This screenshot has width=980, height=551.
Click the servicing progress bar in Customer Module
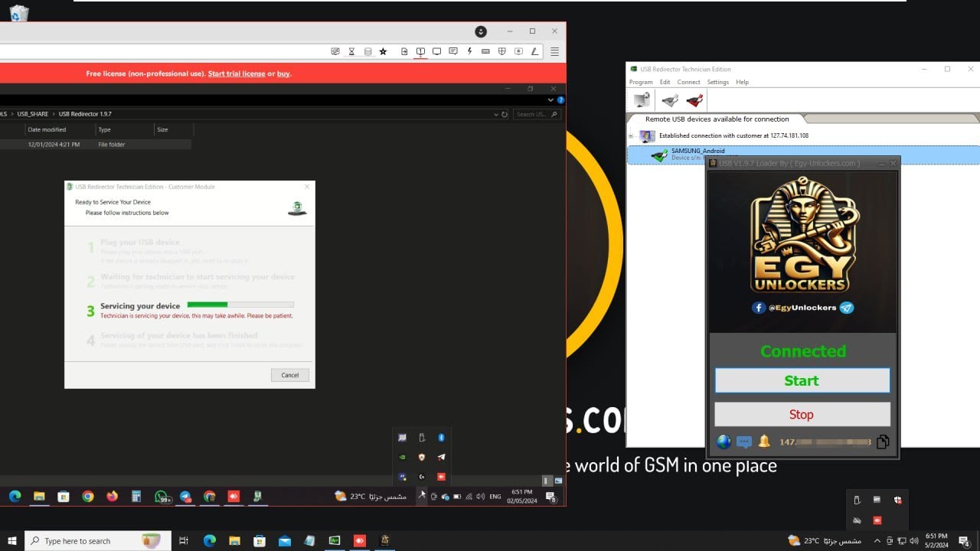240,305
